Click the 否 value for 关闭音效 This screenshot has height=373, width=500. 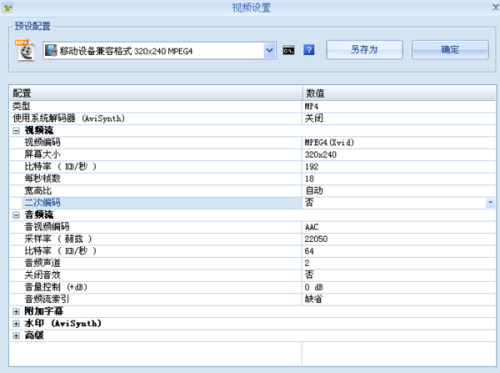[x=309, y=275]
